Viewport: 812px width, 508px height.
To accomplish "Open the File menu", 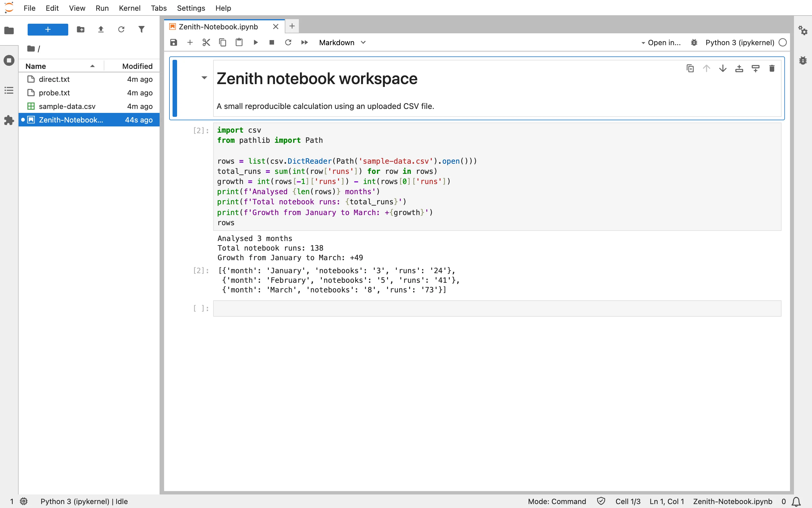I will 30,8.
